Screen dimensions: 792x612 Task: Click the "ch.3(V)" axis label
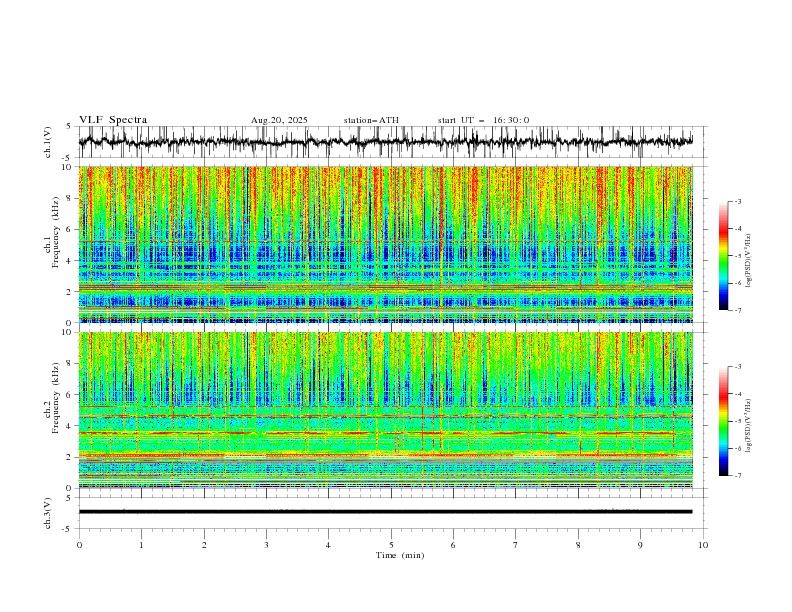(48, 513)
